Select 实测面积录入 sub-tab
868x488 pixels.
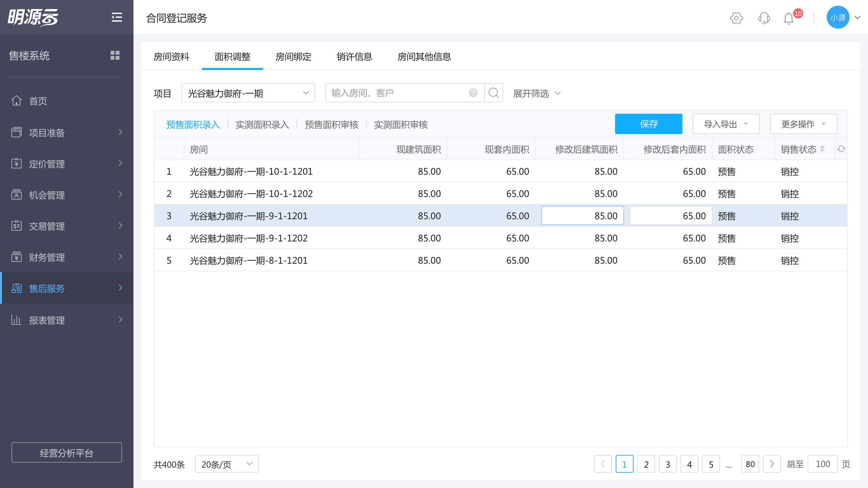tap(262, 125)
